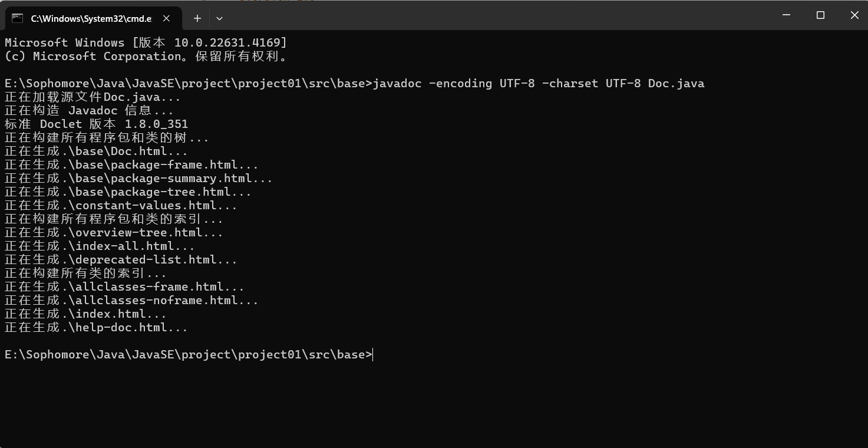868x448 pixels.
Task: Click the Doclet 1.8.0_351 version line
Action: tap(96, 124)
